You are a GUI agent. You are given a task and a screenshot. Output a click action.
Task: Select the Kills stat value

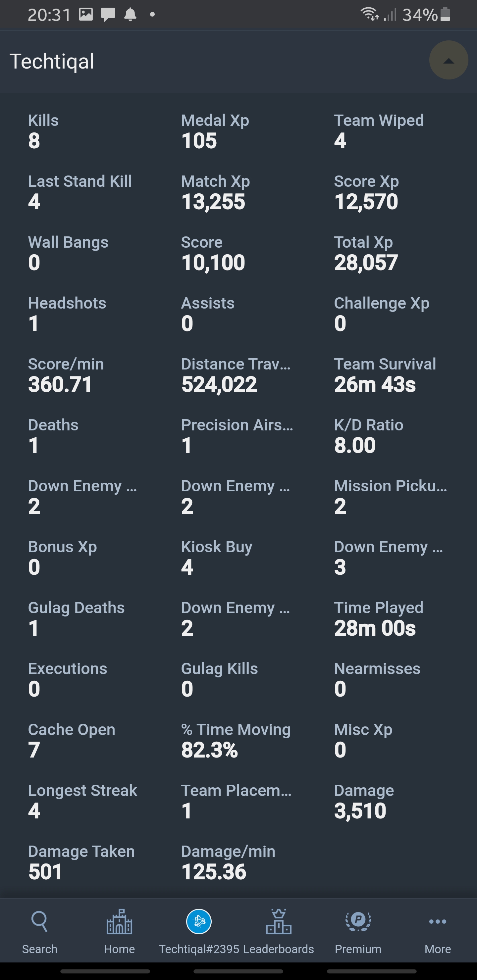tap(34, 141)
